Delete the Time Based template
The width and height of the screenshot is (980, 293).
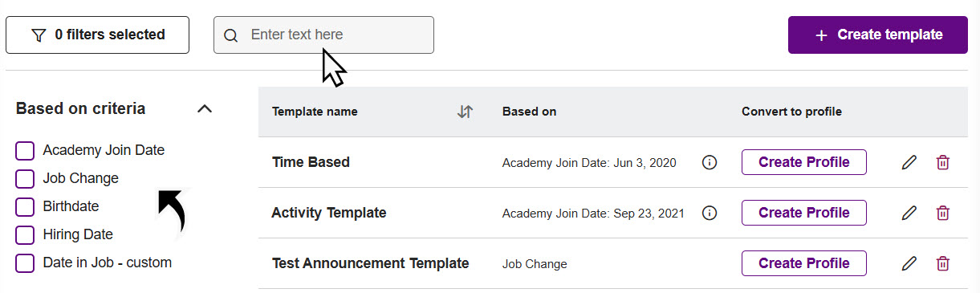click(943, 163)
